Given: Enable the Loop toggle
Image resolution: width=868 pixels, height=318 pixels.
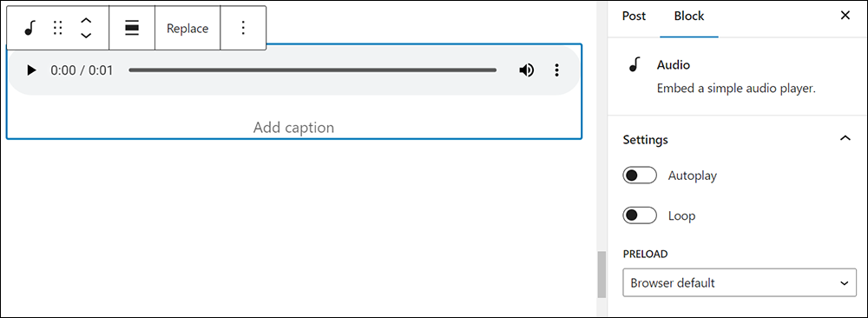Looking at the screenshot, I should 640,215.
